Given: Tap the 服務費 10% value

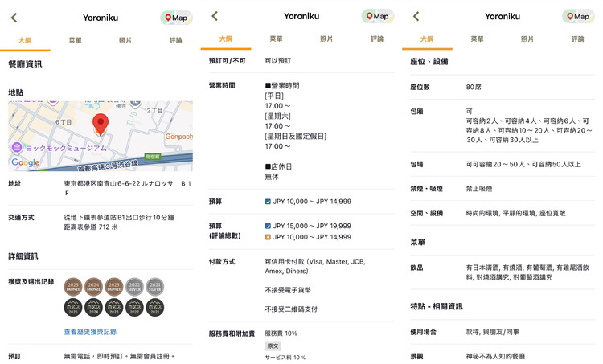Looking at the screenshot, I should pyautogui.click(x=281, y=333).
